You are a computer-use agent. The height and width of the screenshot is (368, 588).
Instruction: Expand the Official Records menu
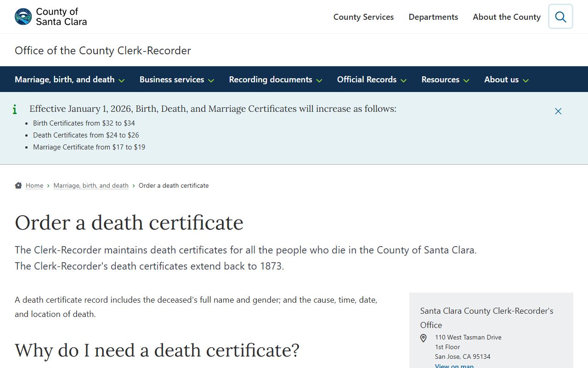[372, 80]
